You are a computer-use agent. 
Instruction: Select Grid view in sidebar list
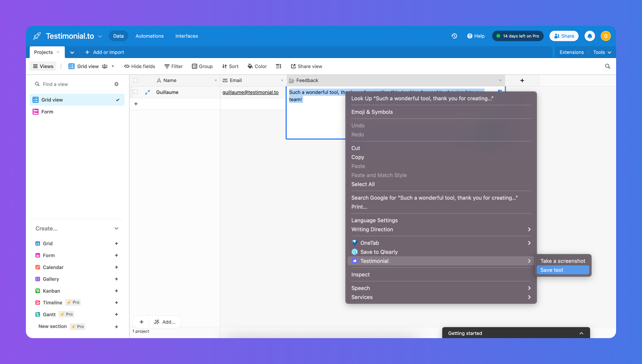[77, 100]
